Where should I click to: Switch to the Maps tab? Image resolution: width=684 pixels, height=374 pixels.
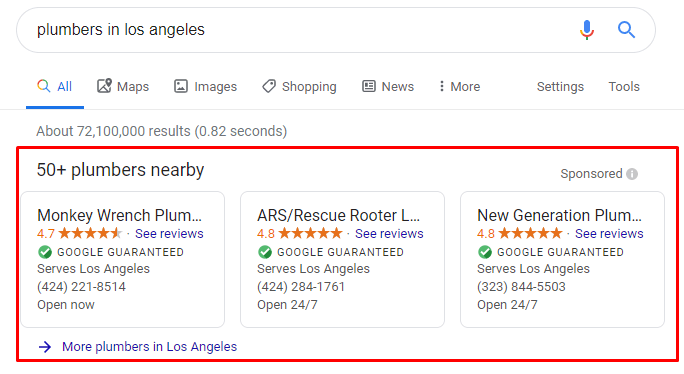point(123,86)
